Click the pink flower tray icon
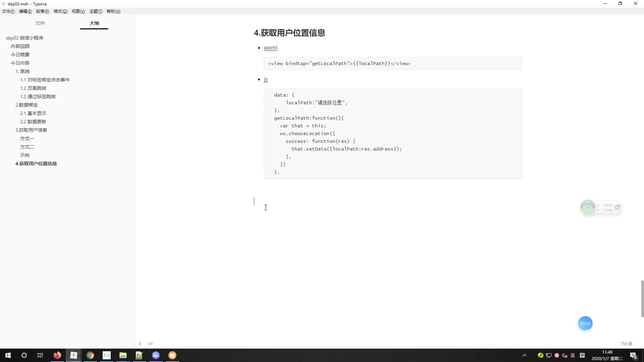The image size is (644, 362). (557, 355)
